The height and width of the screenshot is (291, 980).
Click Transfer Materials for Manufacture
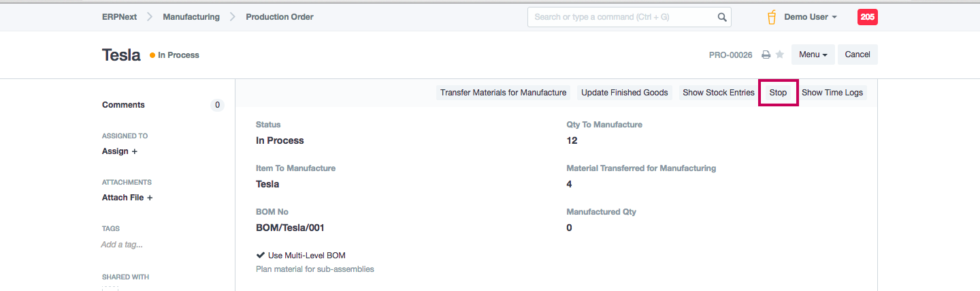(503, 93)
